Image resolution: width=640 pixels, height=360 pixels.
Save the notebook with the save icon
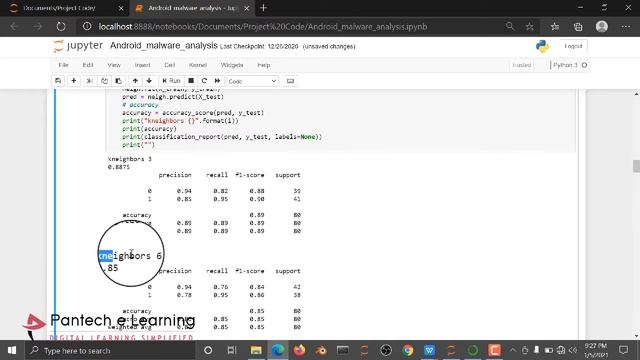[x=58, y=81]
